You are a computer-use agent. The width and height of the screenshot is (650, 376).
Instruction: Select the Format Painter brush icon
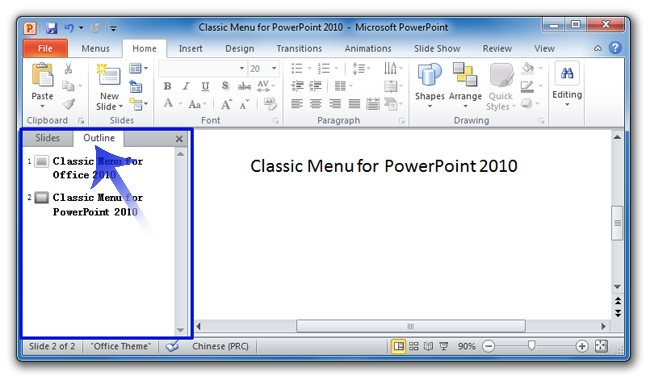pos(69,104)
